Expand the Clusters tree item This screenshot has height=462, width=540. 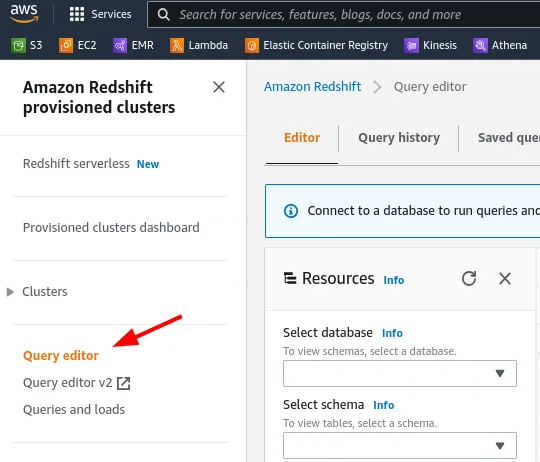[x=10, y=292]
